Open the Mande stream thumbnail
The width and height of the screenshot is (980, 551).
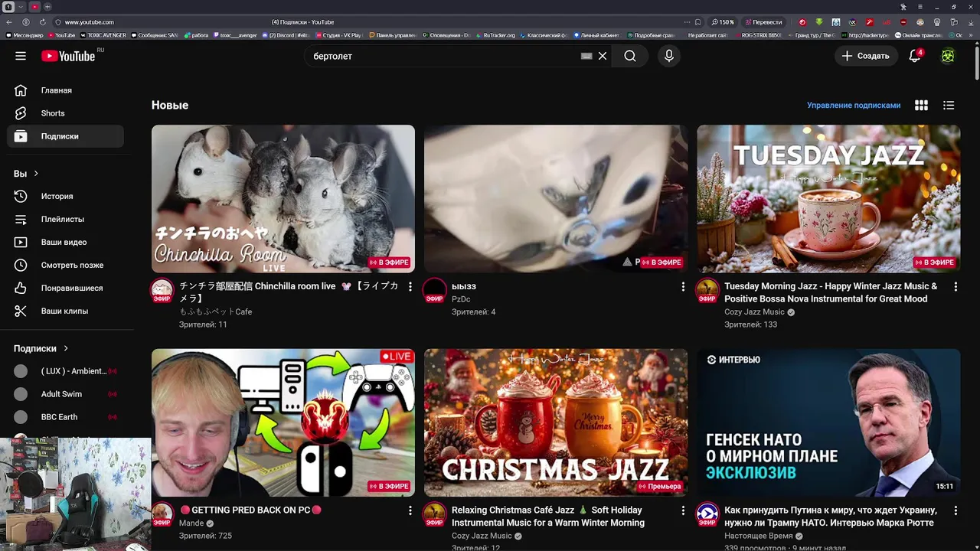coord(283,422)
